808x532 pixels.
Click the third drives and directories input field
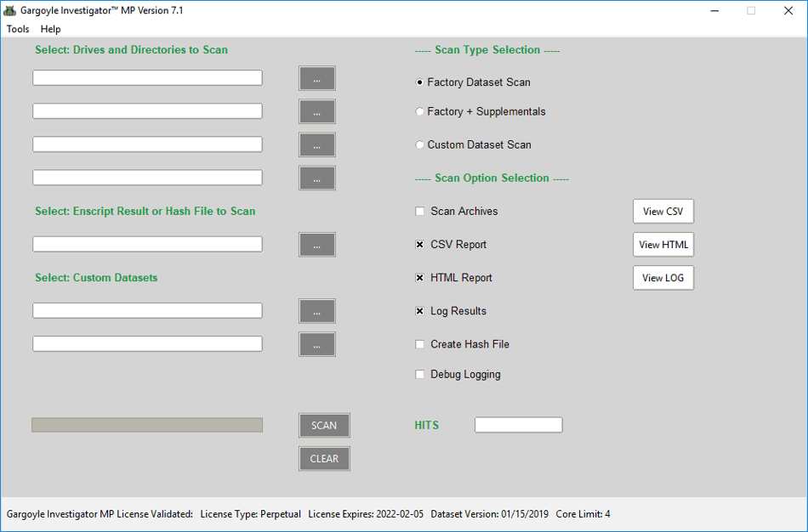point(147,144)
